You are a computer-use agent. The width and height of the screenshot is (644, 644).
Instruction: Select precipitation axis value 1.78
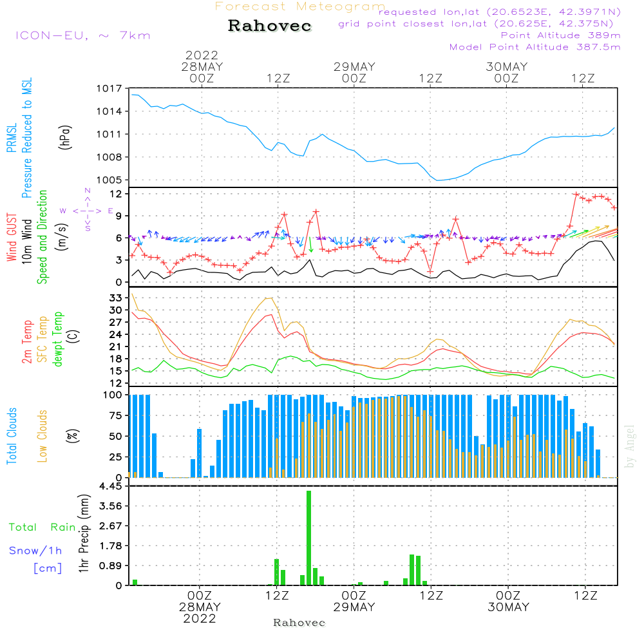(x=111, y=546)
